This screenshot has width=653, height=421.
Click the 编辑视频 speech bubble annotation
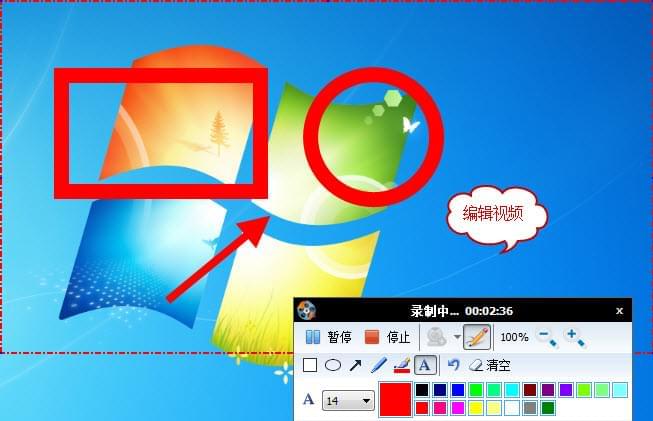click(497, 213)
